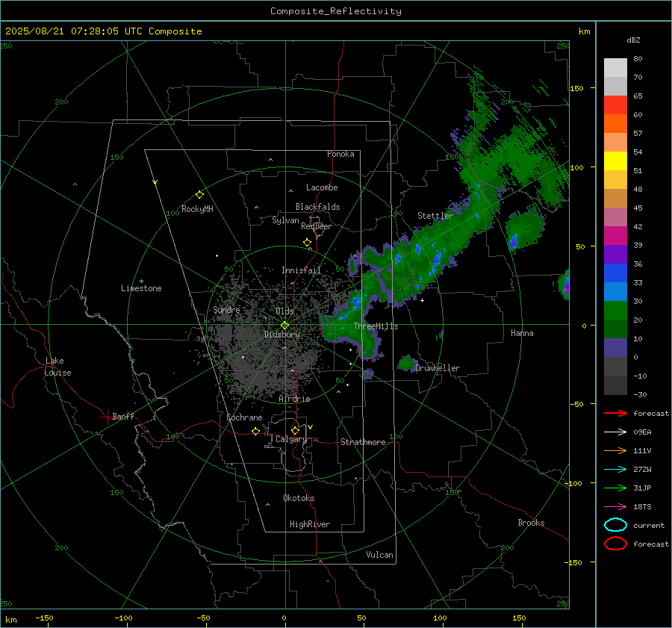Screen dimensions: 672x628
Task: Click the red forecast arrow in legend
Action: (x=615, y=413)
